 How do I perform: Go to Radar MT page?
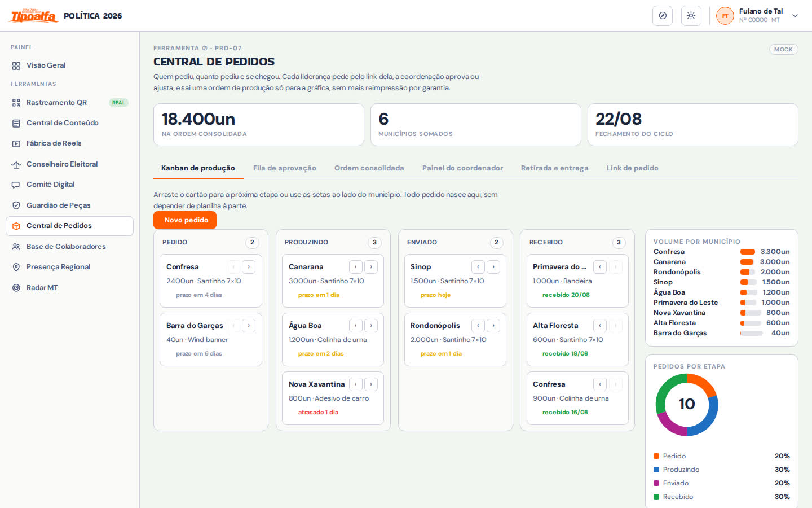(x=69, y=288)
